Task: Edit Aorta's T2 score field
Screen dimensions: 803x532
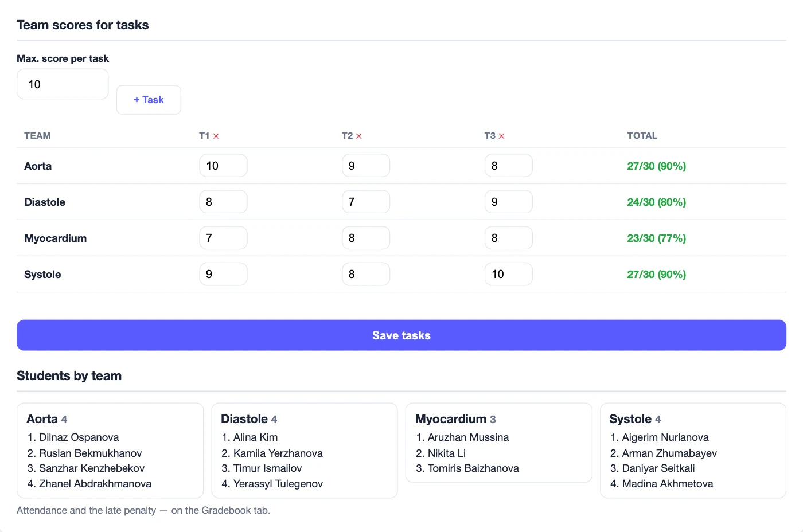Action: 366,166
